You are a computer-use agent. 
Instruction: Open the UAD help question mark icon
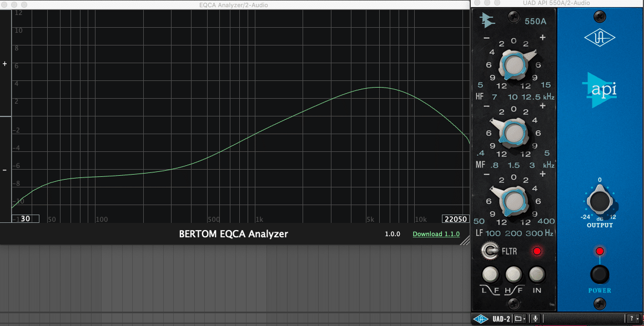click(x=632, y=319)
